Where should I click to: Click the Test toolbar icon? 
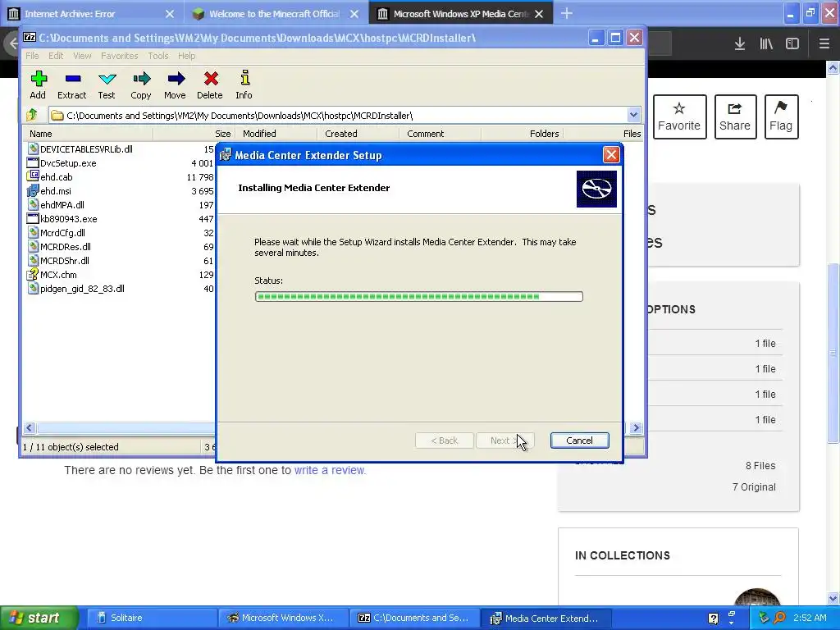click(x=107, y=85)
